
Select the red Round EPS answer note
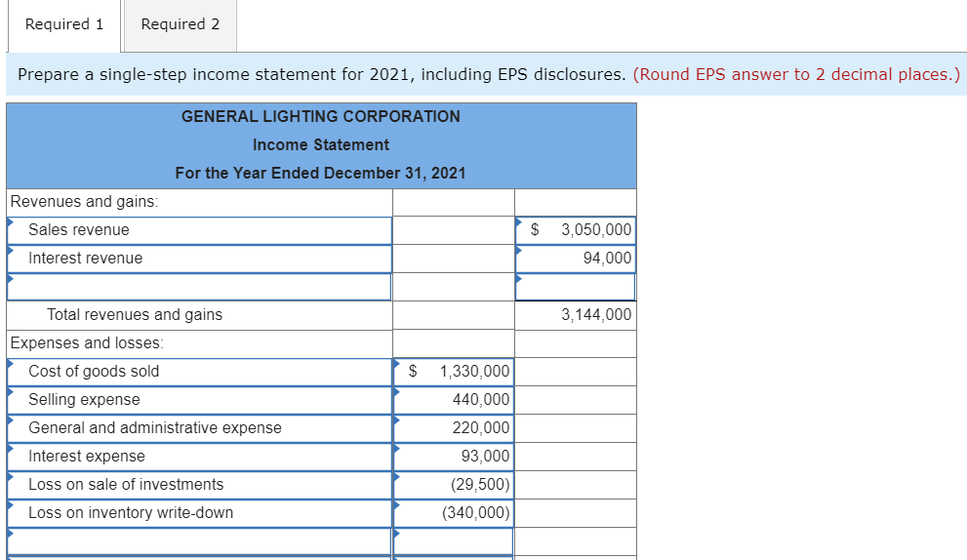pos(797,74)
